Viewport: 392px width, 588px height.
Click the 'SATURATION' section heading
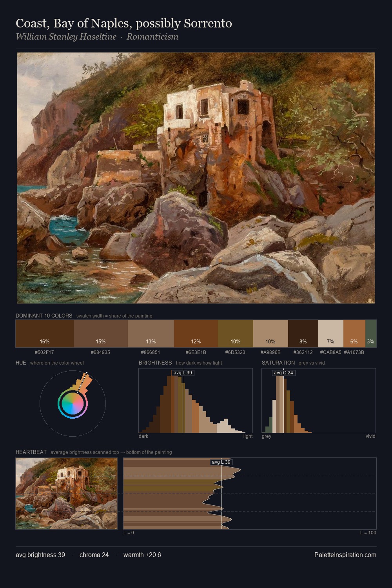click(278, 363)
